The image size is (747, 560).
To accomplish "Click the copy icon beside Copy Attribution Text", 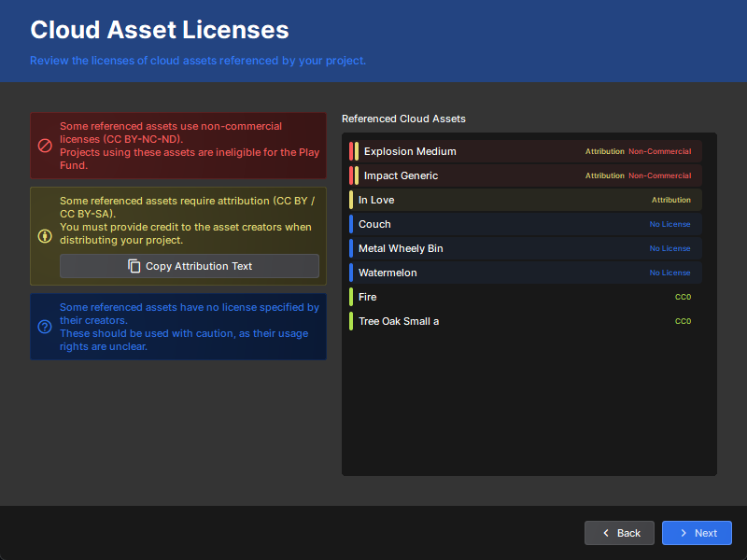I will point(134,266).
